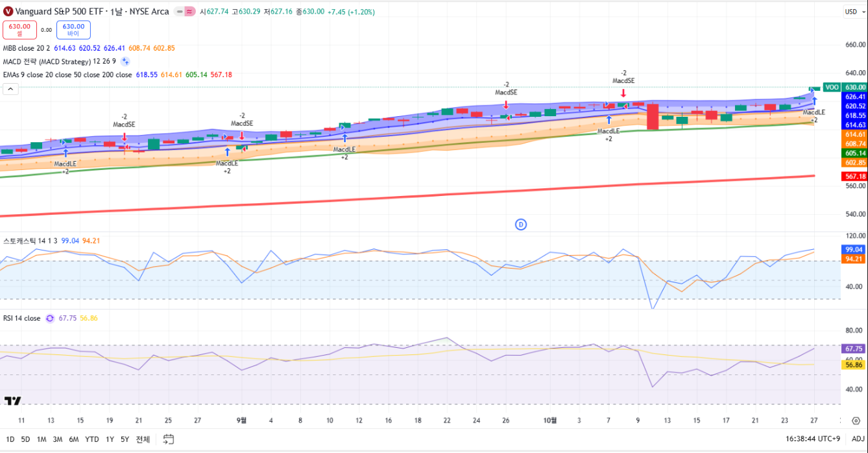Click the 620.52 blue label on price axis
The width and height of the screenshot is (868, 453).
[x=854, y=106]
